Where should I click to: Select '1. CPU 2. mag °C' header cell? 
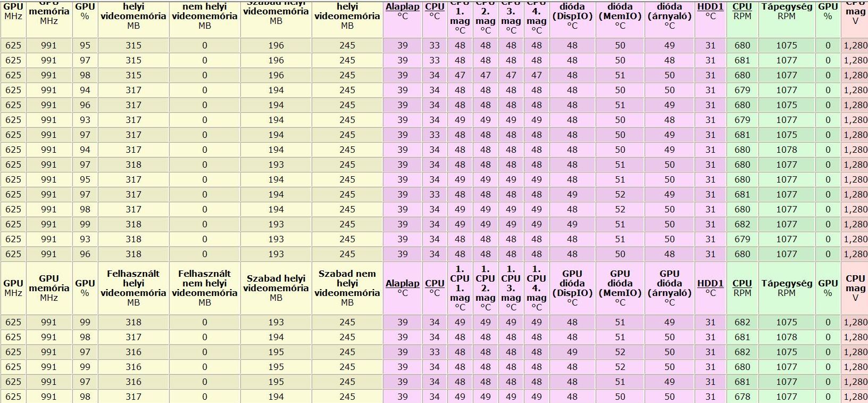pos(486,288)
